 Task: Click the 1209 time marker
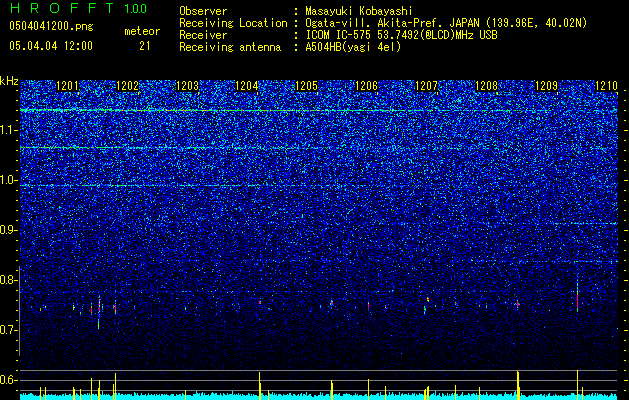546,86
